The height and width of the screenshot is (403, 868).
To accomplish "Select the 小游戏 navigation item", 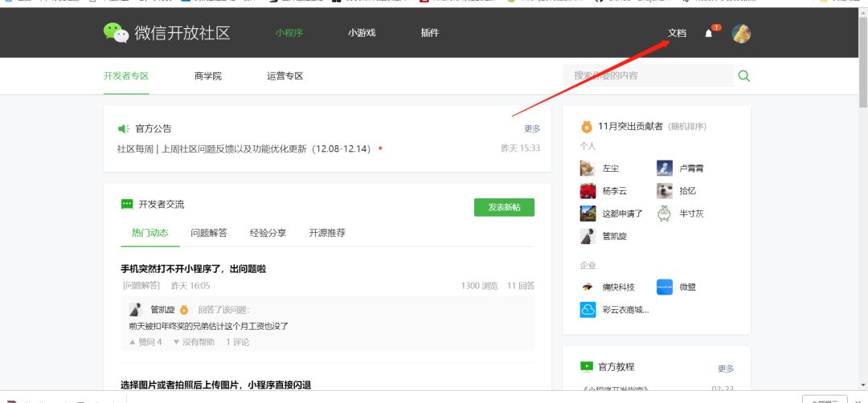I will [x=362, y=33].
